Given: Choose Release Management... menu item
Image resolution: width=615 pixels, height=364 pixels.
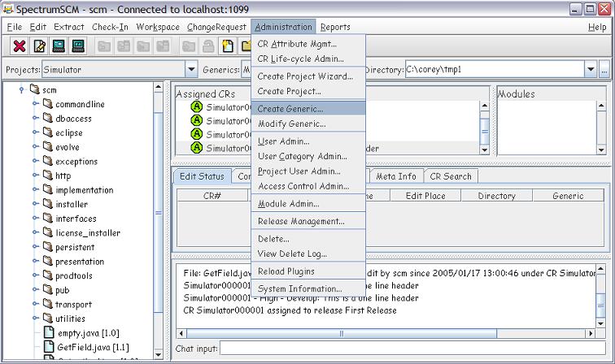Looking at the screenshot, I should [308, 221].
